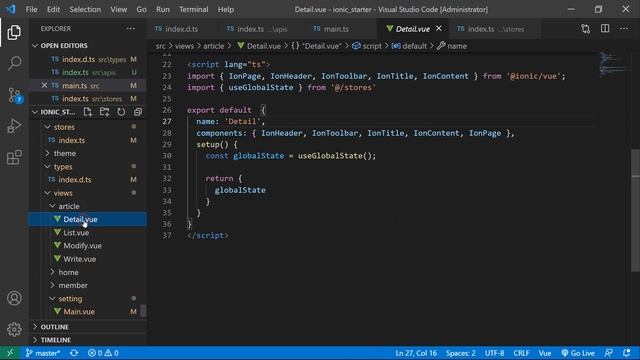Collapse the setting folder
The height and width of the screenshot is (360, 640).
(x=70, y=298)
